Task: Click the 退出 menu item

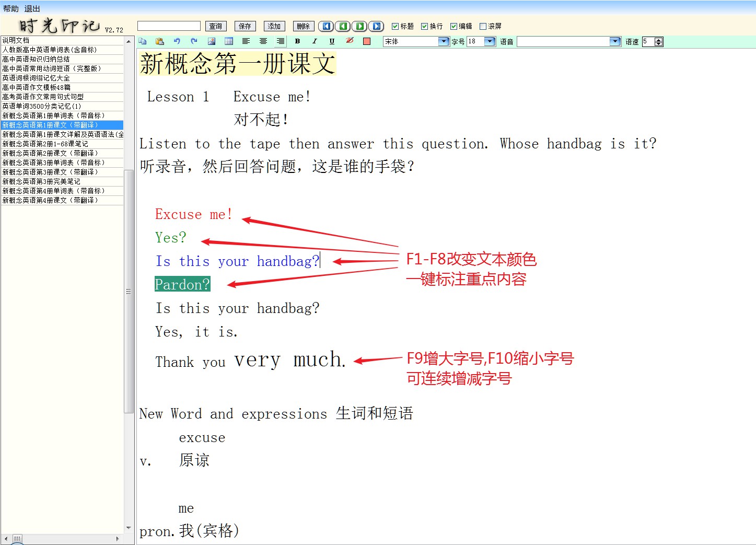Action: pos(32,9)
